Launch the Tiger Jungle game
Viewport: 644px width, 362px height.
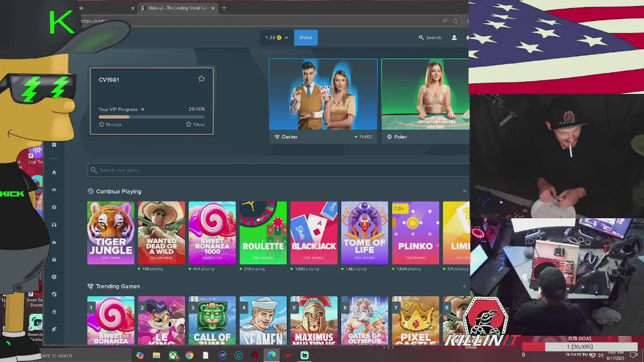pyautogui.click(x=111, y=233)
